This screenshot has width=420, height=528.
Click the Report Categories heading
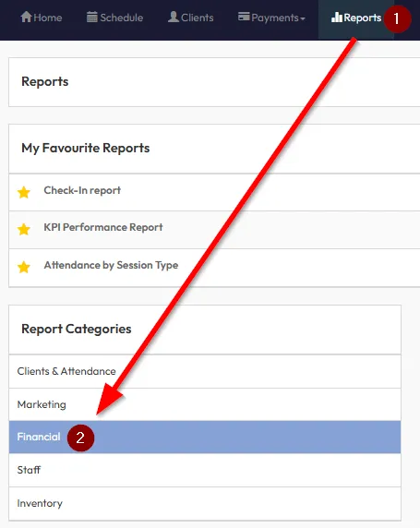pos(77,329)
